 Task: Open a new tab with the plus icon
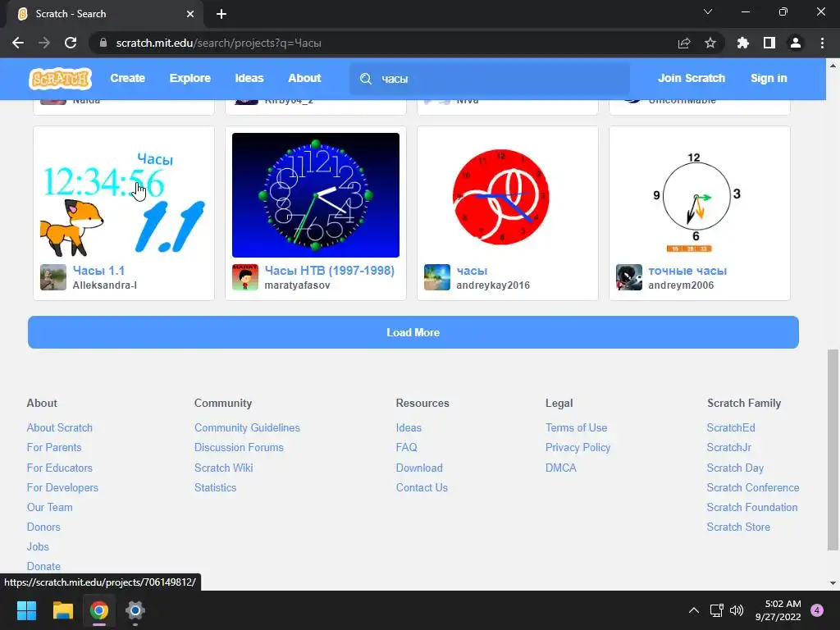point(221,14)
